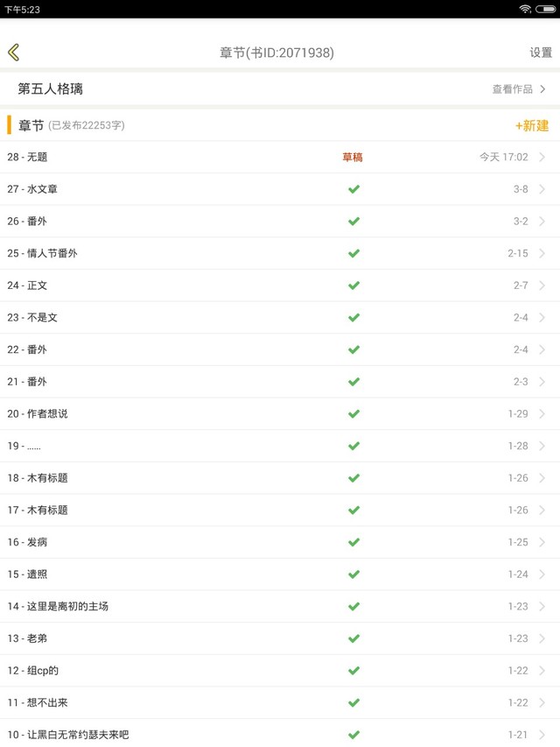Tap the green checkmark for 20 - 作者想说
The width and height of the screenshot is (560, 747).
[353, 413]
